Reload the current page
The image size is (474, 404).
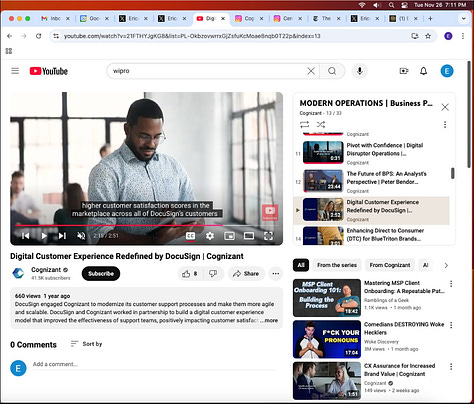(x=38, y=36)
